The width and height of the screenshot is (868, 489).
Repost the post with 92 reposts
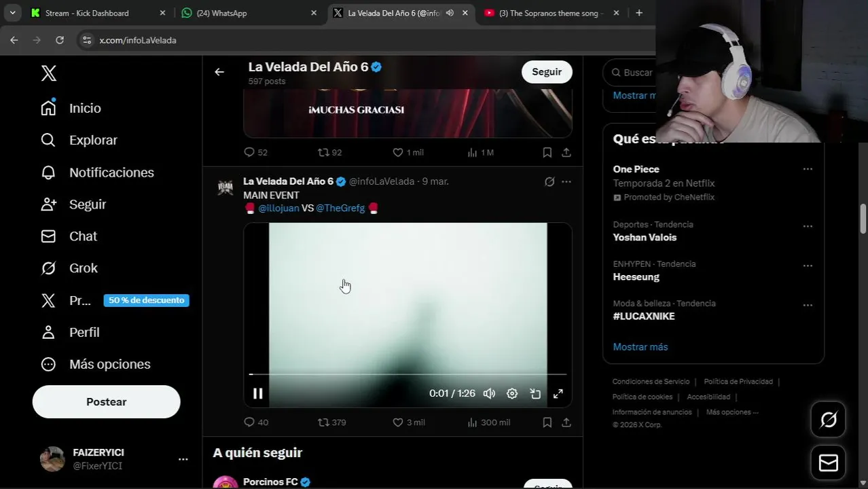[x=329, y=153]
